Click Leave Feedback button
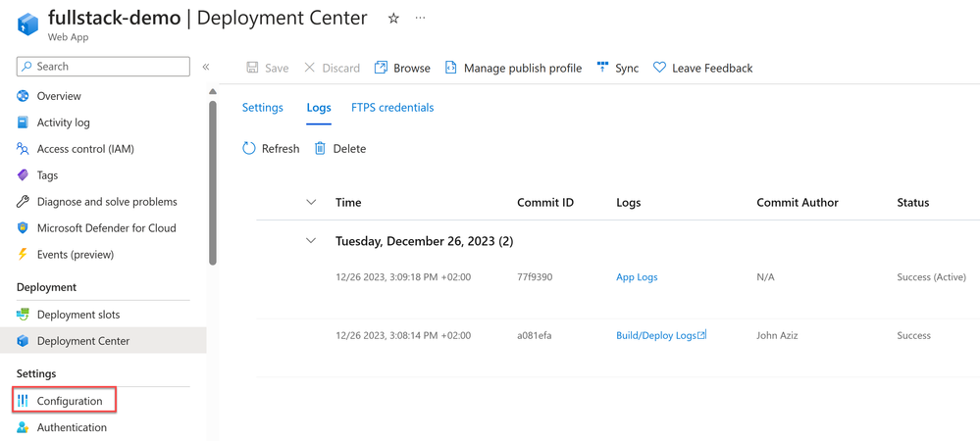The height and width of the screenshot is (441, 980). (x=712, y=68)
